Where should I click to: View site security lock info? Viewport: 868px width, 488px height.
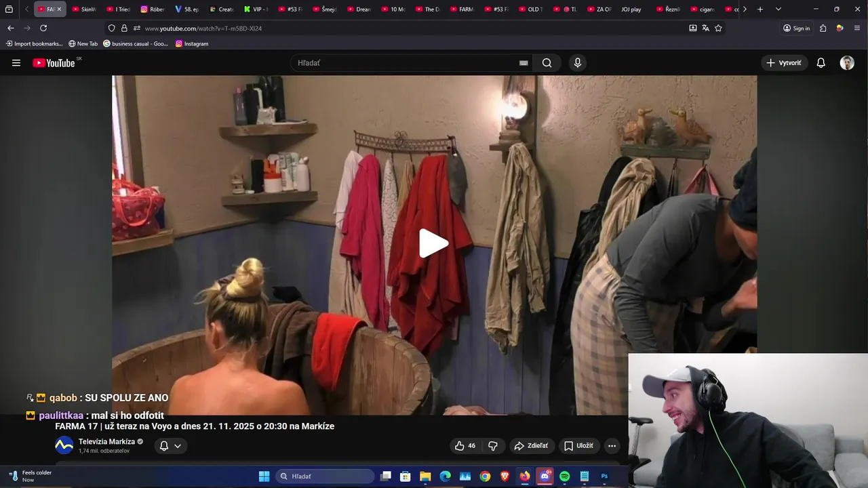[124, 28]
